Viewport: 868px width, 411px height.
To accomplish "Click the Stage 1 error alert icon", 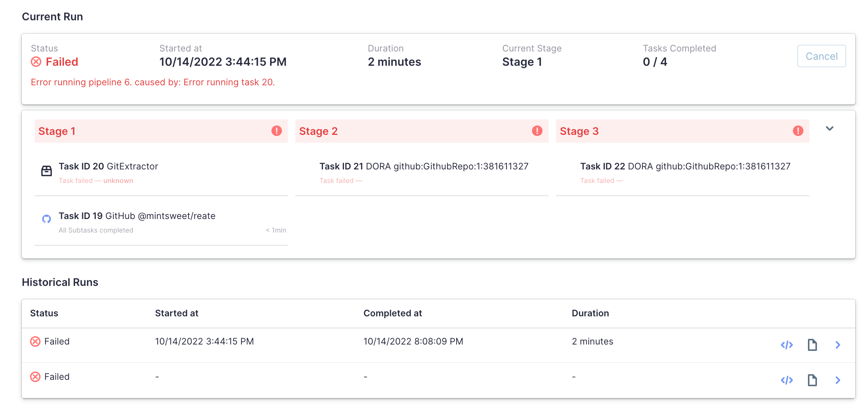I will click(x=277, y=131).
